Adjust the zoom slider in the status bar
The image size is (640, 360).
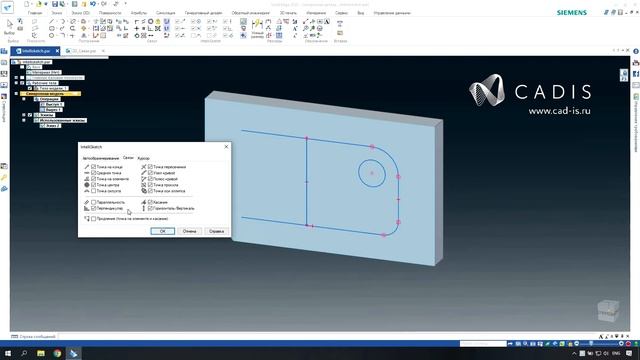pos(591,344)
